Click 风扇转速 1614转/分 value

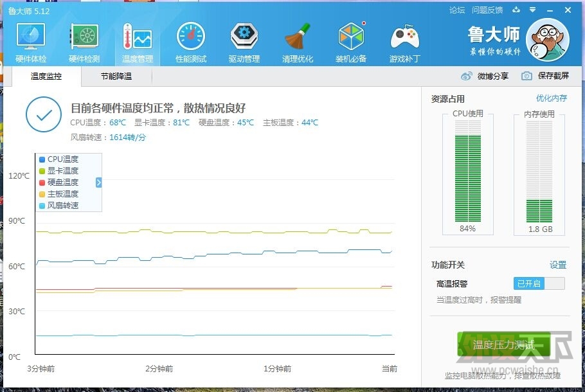(x=127, y=138)
